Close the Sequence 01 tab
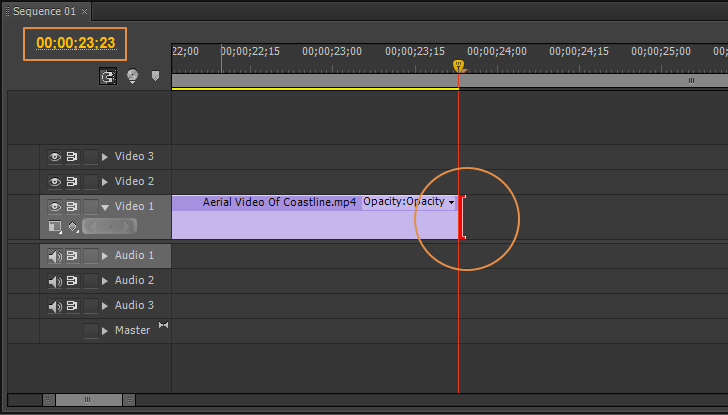 tap(84, 12)
